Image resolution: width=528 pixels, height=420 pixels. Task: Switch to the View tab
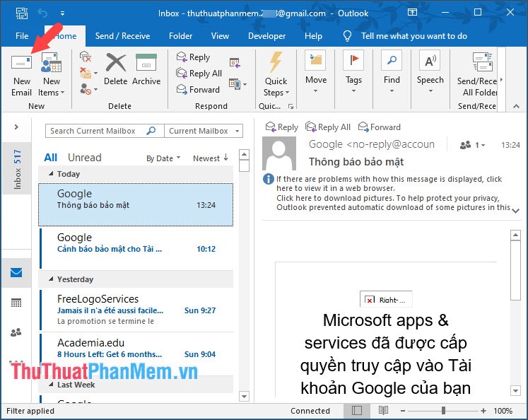(220, 36)
